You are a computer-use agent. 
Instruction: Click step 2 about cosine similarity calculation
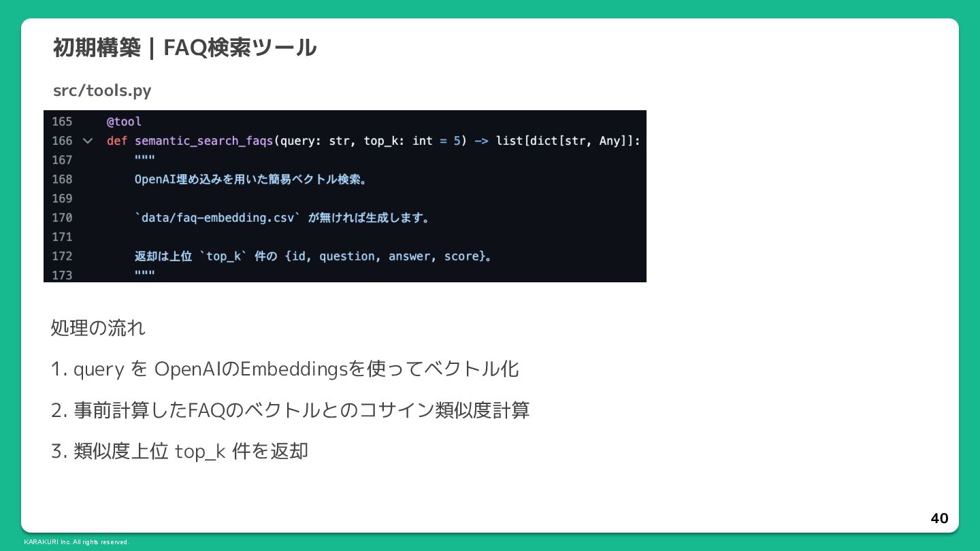click(x=291, y=410)
